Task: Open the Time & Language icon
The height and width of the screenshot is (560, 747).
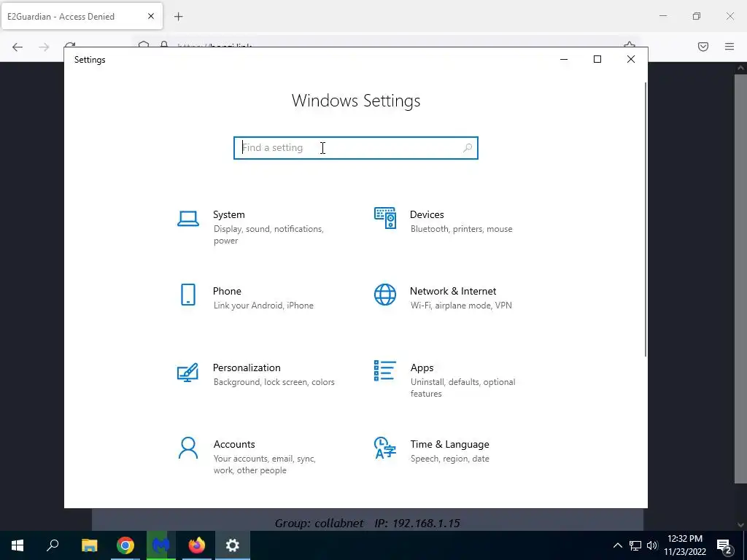Action: pyautogui.click(x=385, y=448)
